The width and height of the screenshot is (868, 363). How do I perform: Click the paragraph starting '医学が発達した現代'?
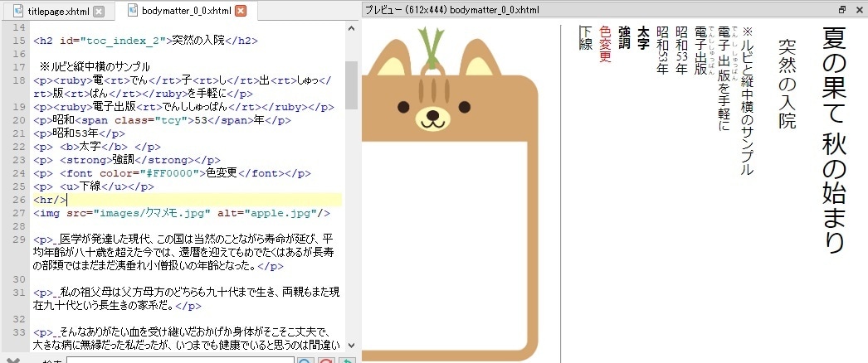click(x=183, y=253)
